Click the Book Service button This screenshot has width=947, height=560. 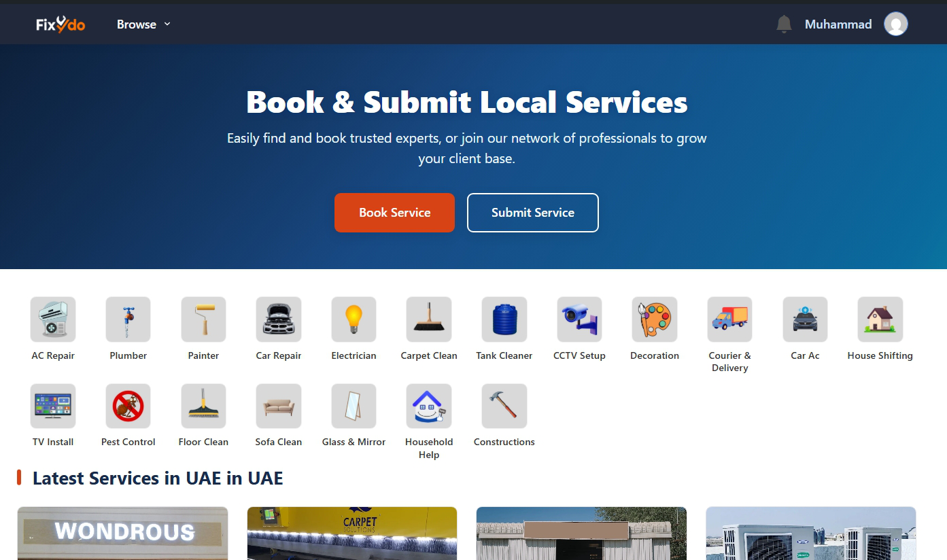pyautogui.click(x=394, y=213)
